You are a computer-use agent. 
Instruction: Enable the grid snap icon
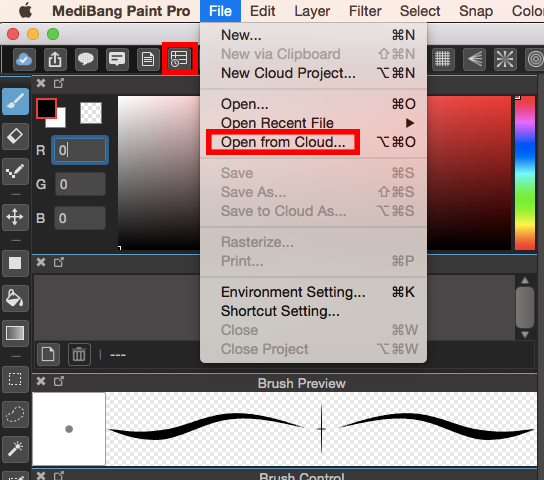(x=443, y=59)
